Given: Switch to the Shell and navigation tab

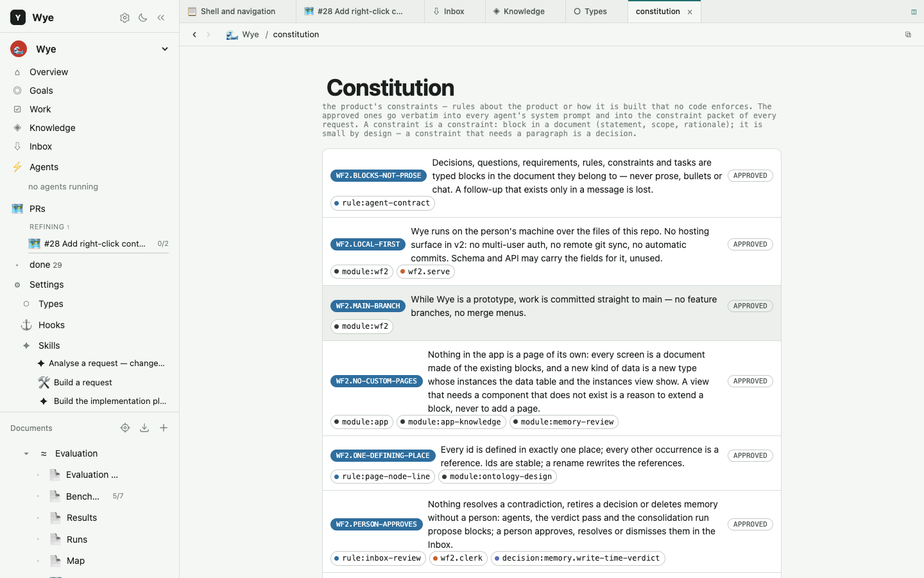Looking at the screenshot, I should [x=238, y=12].
